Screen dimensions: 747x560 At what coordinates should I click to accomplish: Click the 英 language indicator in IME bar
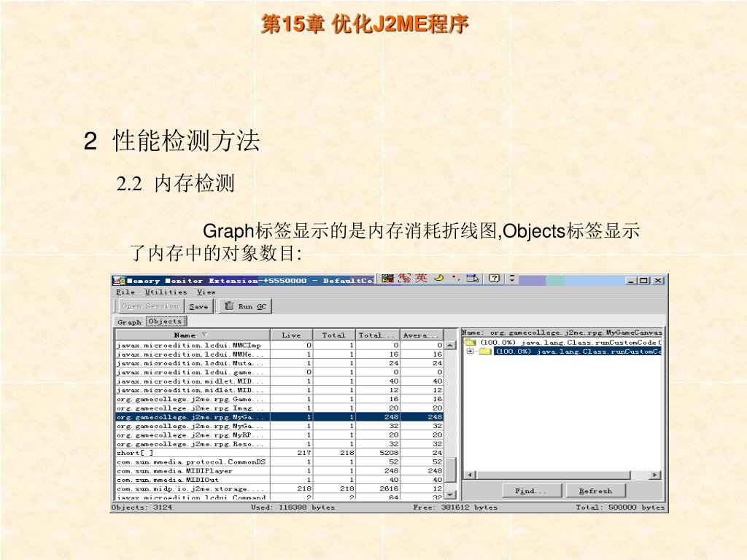point(420,278)
